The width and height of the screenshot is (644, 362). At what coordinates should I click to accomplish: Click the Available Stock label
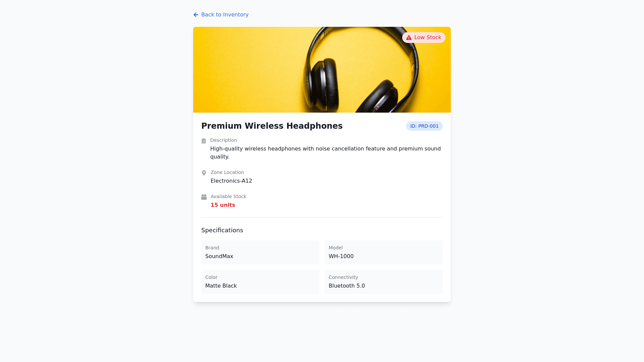tap(228, 196)
